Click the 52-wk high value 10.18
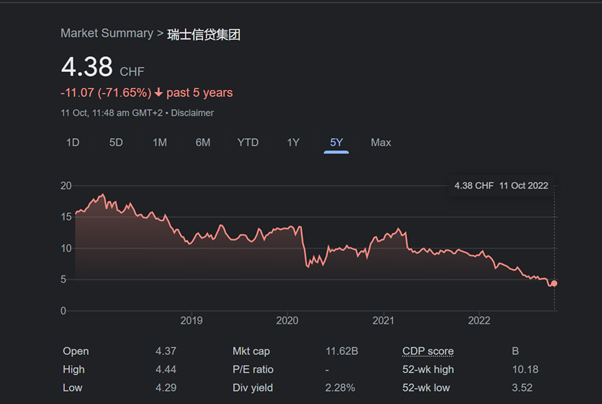Image resolution: width=602 pixels, height=404 pixels. [525, 369]
